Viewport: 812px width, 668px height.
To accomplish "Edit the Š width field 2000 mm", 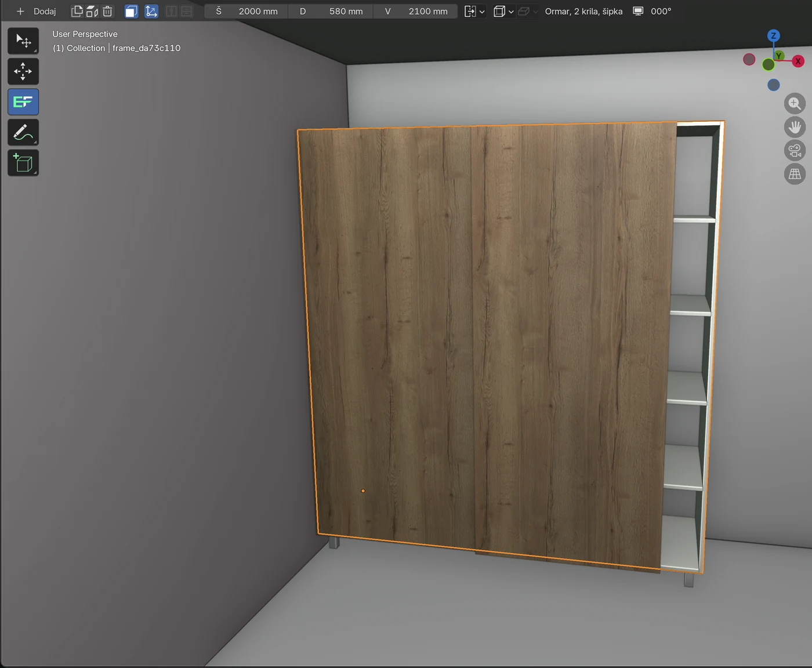I will click(246, 11).
